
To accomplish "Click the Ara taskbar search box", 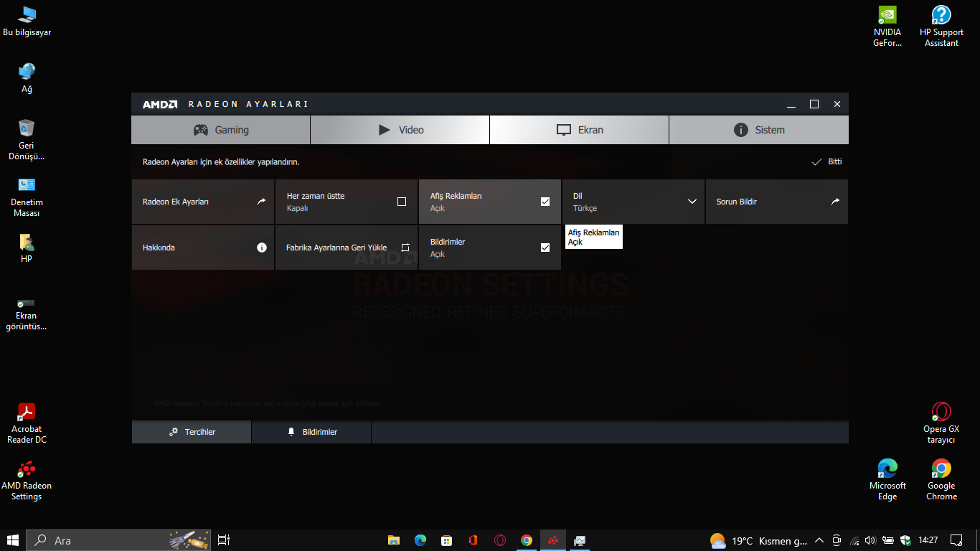I will [x=120, y=540].
